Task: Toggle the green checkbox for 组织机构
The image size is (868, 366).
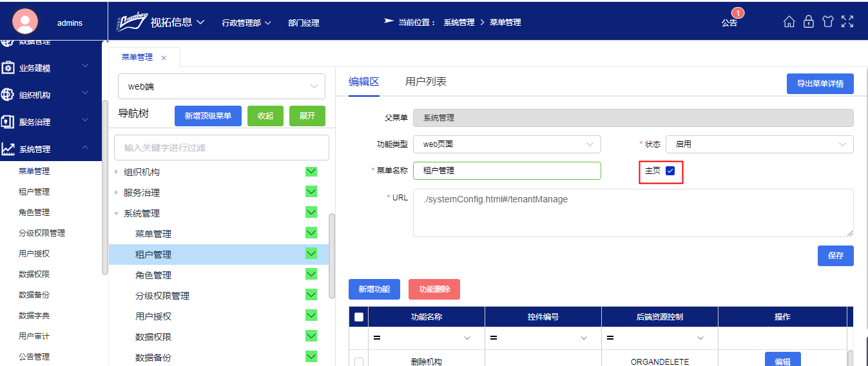Action: 311,171
